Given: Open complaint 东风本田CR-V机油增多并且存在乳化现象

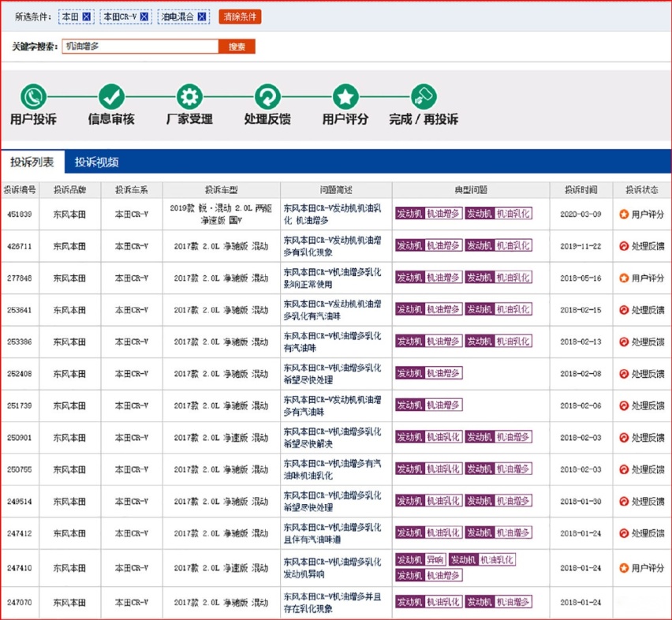Looking at the screenshot, I should coord(332,603).
